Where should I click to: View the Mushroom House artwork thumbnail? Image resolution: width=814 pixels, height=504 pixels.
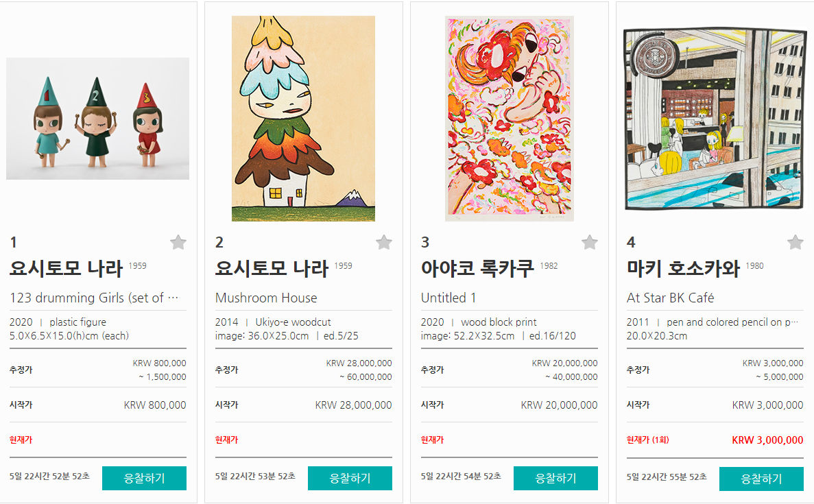(303, 119)
